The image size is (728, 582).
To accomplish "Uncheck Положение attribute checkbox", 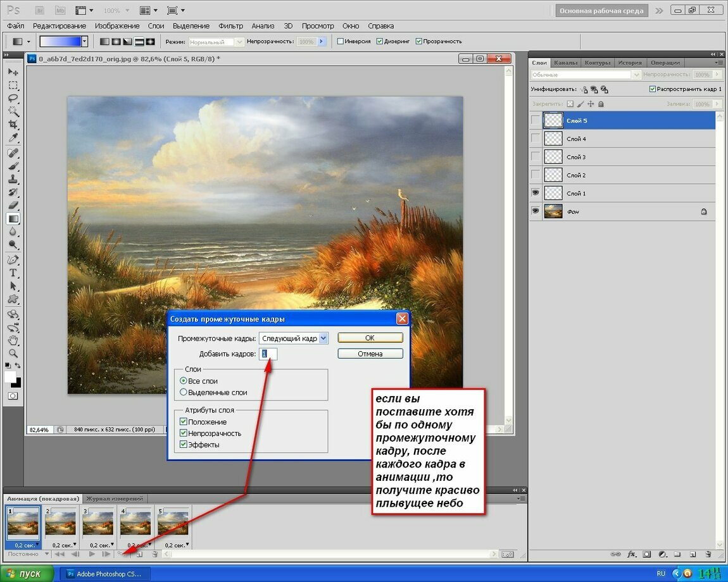I will point(184,421).
